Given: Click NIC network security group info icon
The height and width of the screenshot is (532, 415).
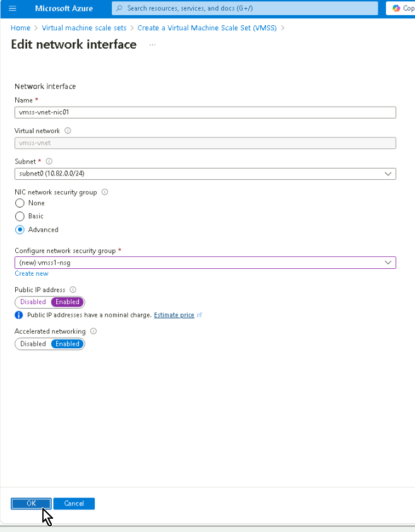Looking at the screenshot, I should tap(105, 192).
